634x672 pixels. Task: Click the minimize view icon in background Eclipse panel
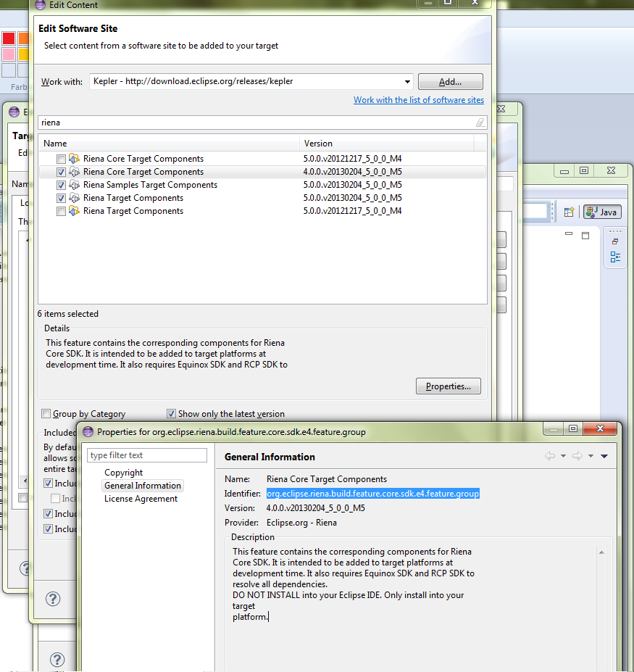pyautogui.click(x=569, y=234)
